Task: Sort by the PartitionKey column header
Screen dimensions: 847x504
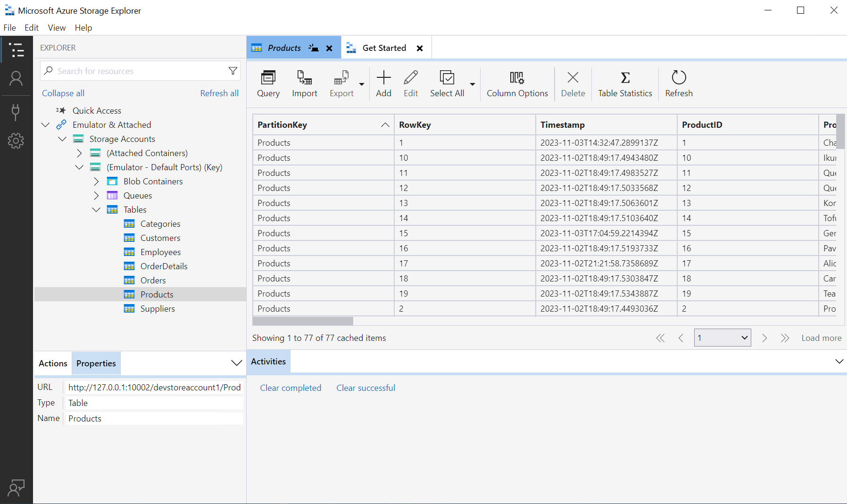Action: (x=323, y=124)
